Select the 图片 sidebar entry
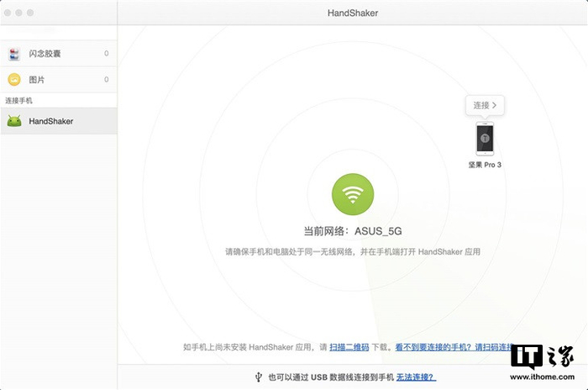 click(x=59, y=80)
